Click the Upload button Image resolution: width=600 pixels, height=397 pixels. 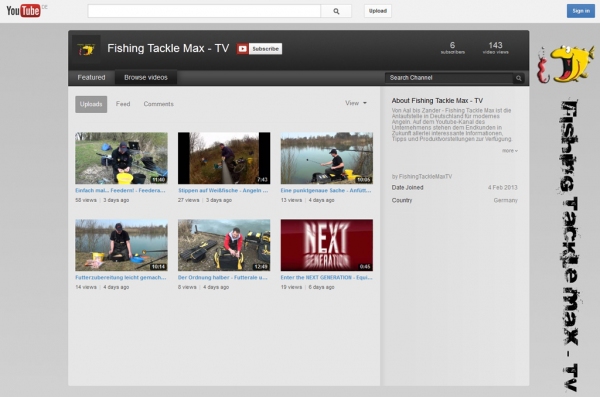(378, 11)
